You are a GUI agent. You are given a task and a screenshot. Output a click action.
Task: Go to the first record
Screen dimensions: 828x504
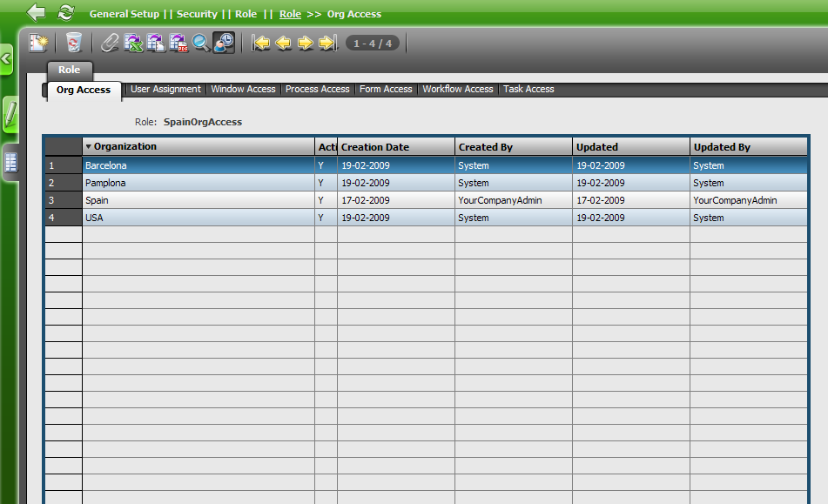(x=261, y=43)
